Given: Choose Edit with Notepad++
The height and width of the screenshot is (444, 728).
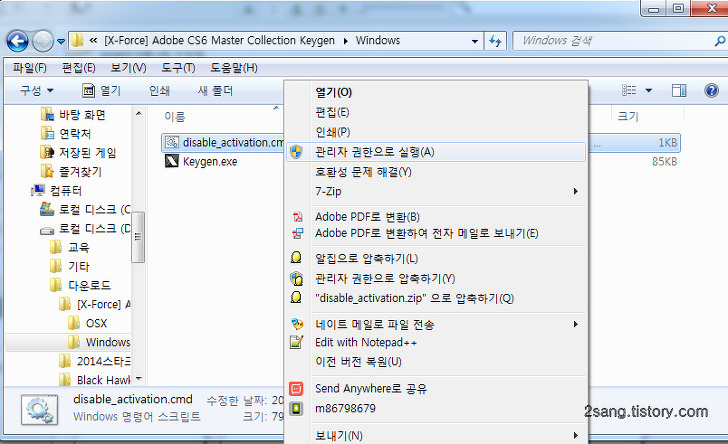Looking at the screenshot, I should (436, 342).
